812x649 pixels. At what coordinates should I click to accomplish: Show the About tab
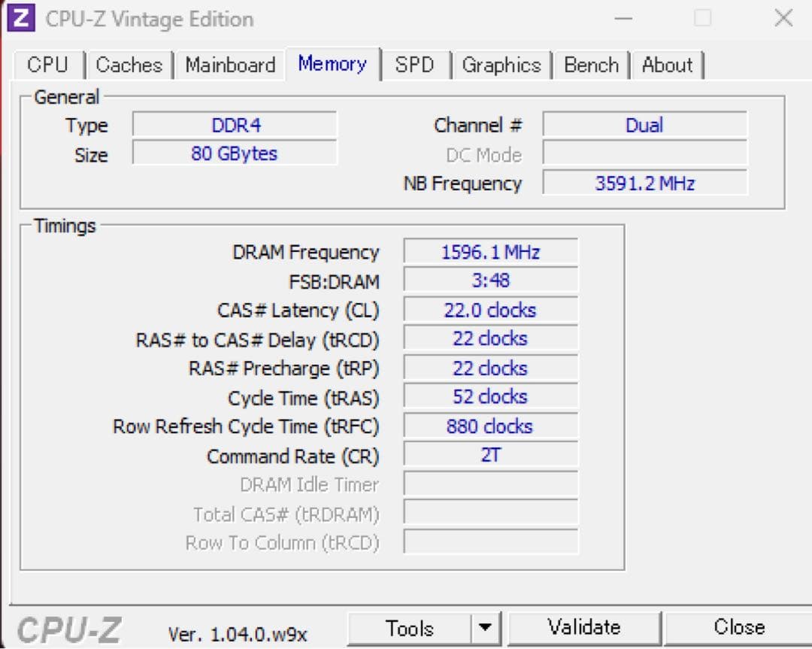point(668,65)
